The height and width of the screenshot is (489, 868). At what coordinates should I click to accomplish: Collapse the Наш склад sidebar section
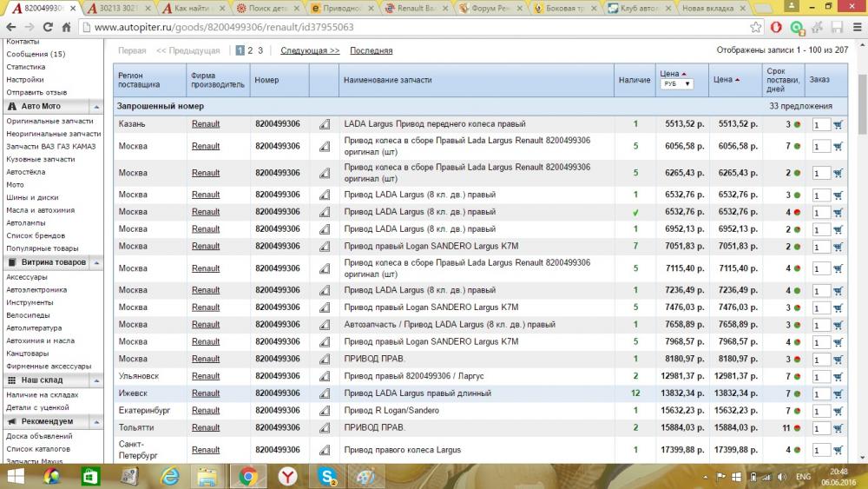click(x=96, y=380)
